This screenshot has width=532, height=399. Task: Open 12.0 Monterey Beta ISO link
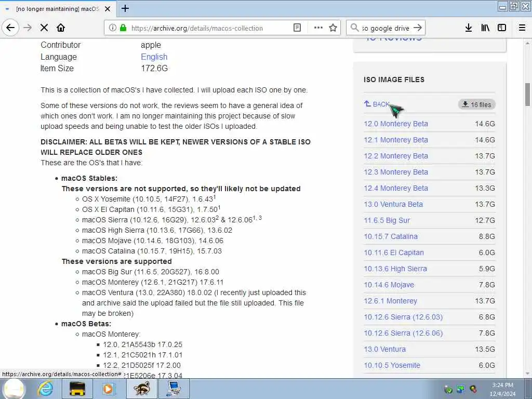coord(395,124)
